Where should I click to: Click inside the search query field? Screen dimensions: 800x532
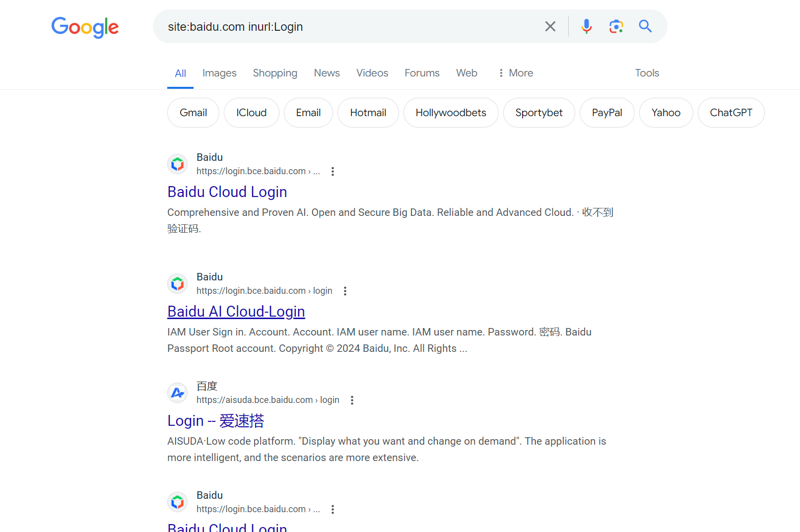[x=347, y=26]
